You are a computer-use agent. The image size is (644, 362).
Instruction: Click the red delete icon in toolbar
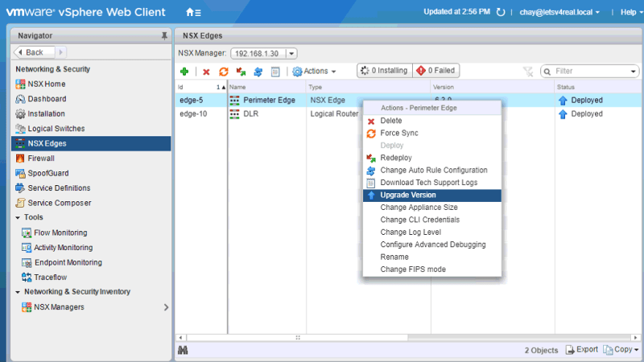tap(206, 72)
